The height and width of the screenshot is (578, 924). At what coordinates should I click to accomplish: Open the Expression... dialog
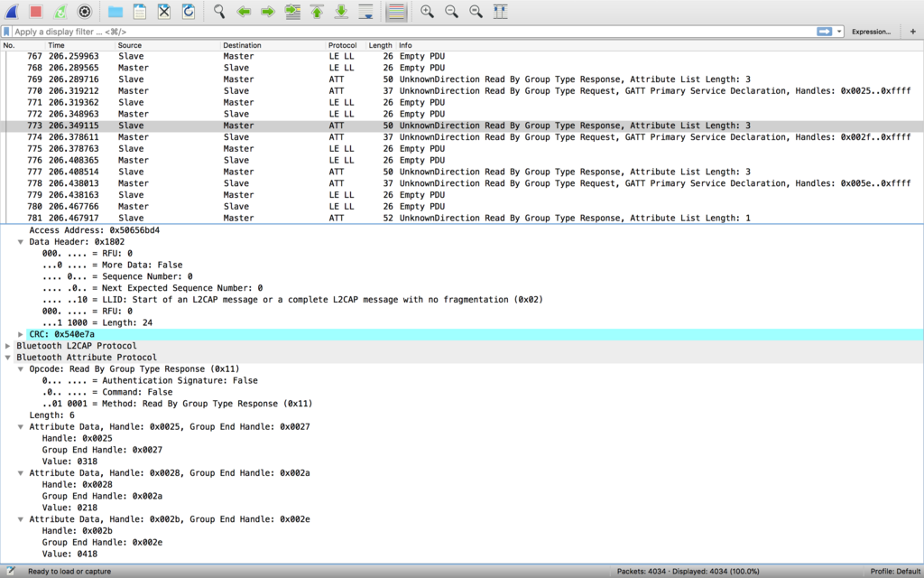coord(871,32)
